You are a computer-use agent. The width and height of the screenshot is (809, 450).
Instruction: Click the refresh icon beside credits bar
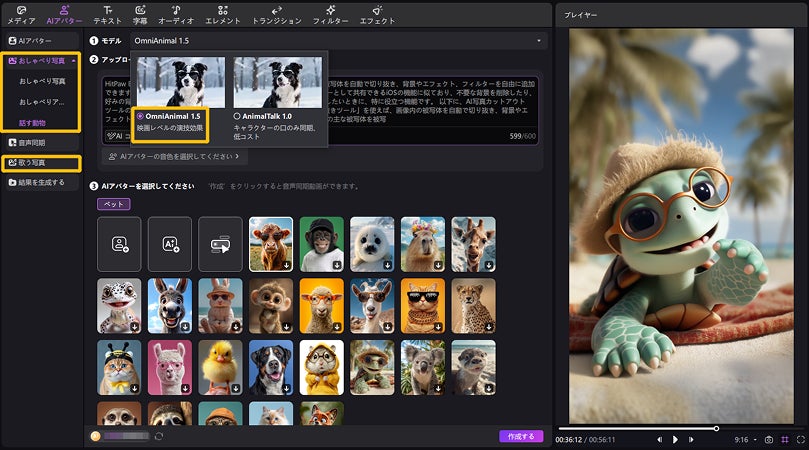point(158,436)
